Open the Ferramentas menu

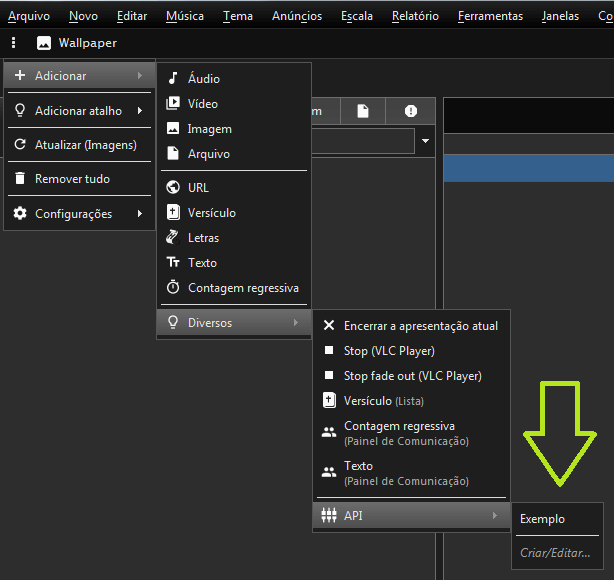(490, 16)
